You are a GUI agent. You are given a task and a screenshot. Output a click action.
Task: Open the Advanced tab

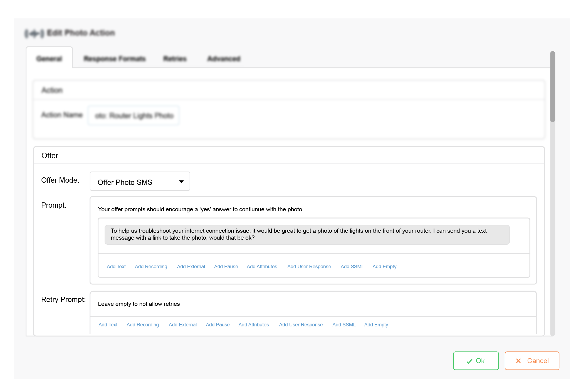tap(224, 59)
